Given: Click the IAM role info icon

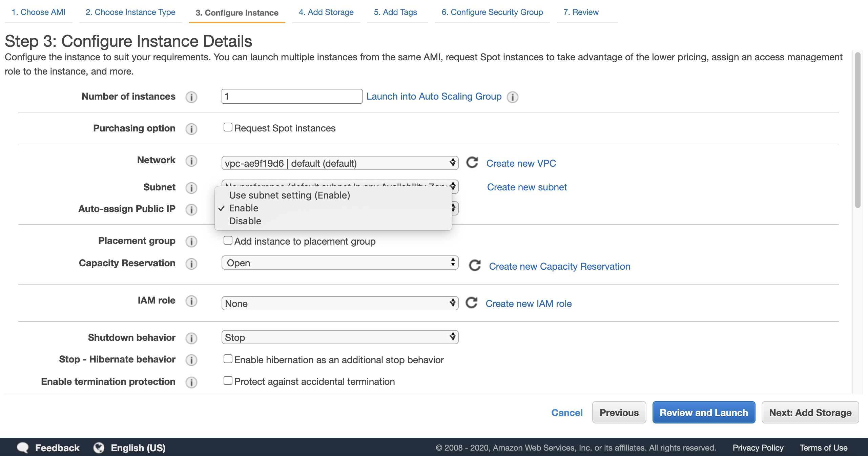Looking at the screenshot, I should tap(191, 301).
